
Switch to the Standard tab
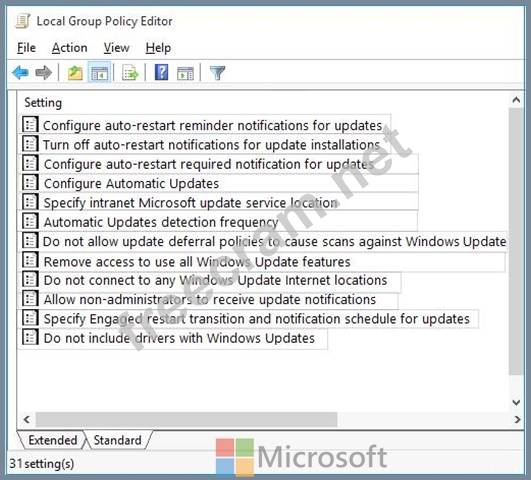point(117,440)
